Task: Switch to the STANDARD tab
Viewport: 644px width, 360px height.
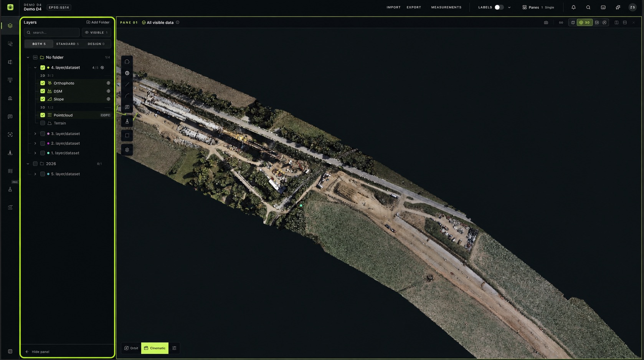Action: [67, 44]
